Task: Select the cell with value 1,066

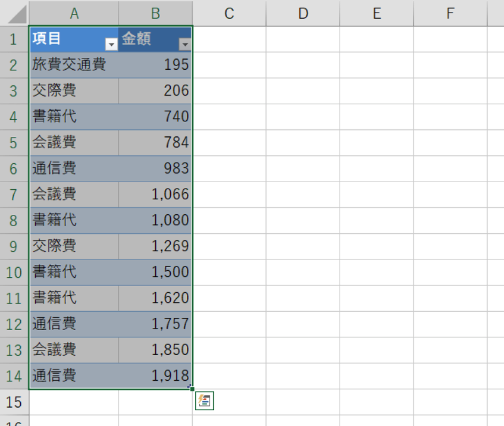Action: [156, 195]
